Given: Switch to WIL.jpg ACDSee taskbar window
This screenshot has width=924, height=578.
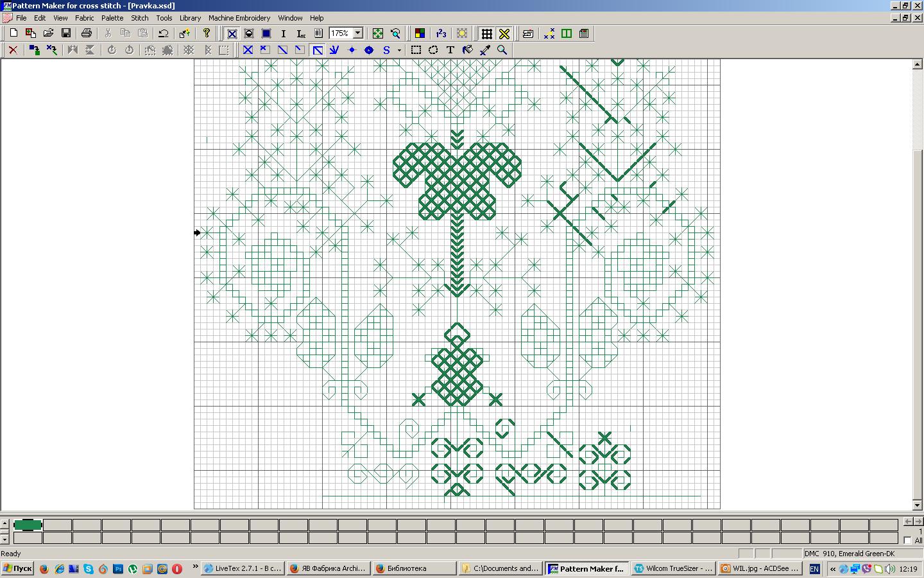Looking at the screenshot, I should (759, 568).
